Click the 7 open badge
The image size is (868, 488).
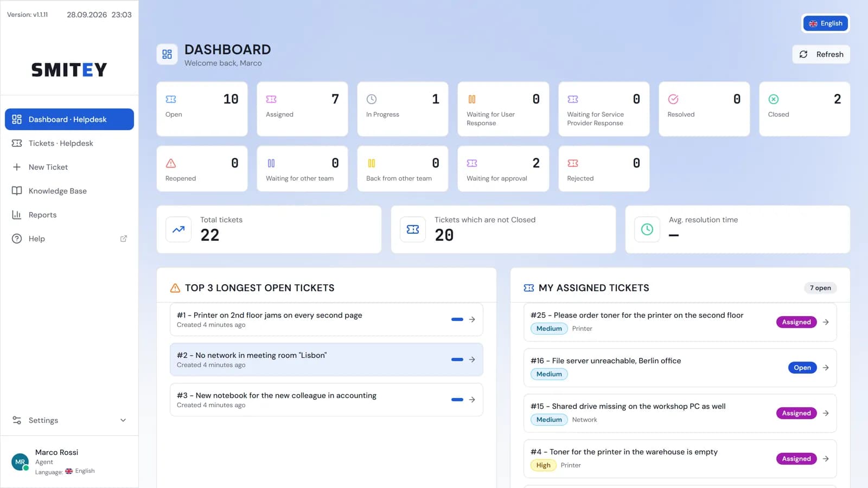[820, 288]
